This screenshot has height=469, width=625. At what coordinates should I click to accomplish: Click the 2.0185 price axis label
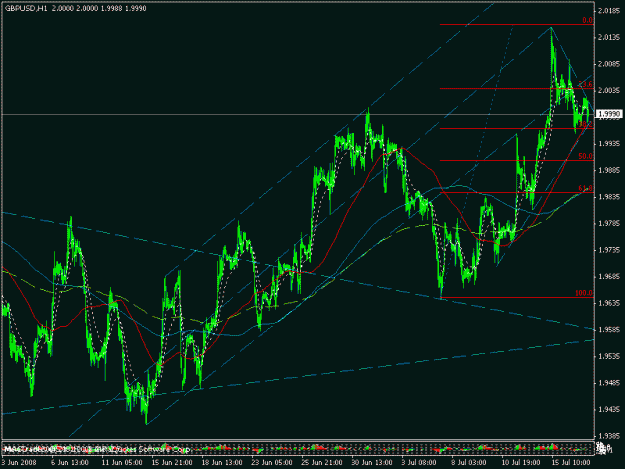point(609,11)
